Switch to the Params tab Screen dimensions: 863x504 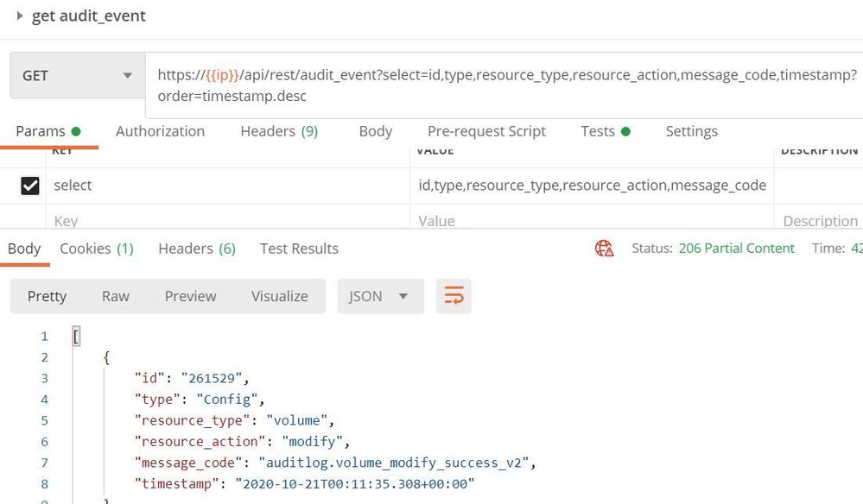point(48,131)
